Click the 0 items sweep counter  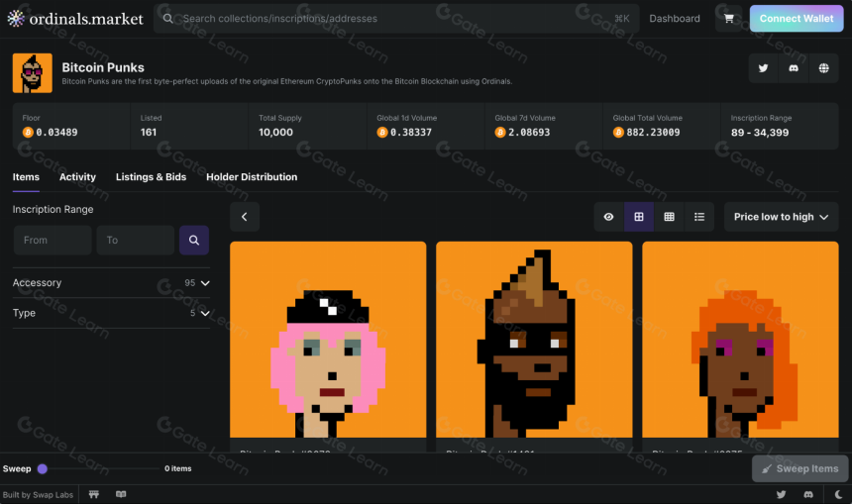(177, 468)
